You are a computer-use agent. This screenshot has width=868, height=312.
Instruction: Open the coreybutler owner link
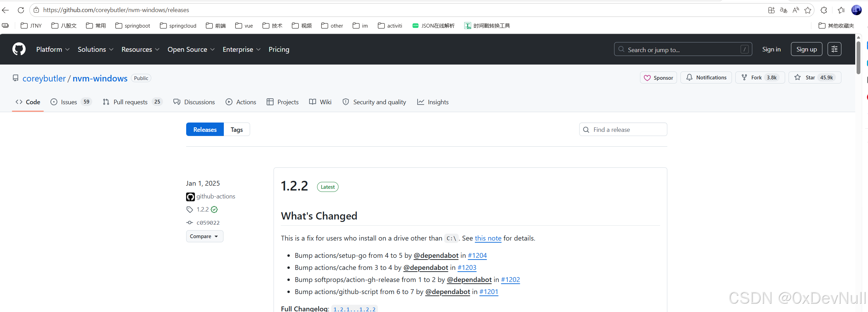(x=44, y=78)
